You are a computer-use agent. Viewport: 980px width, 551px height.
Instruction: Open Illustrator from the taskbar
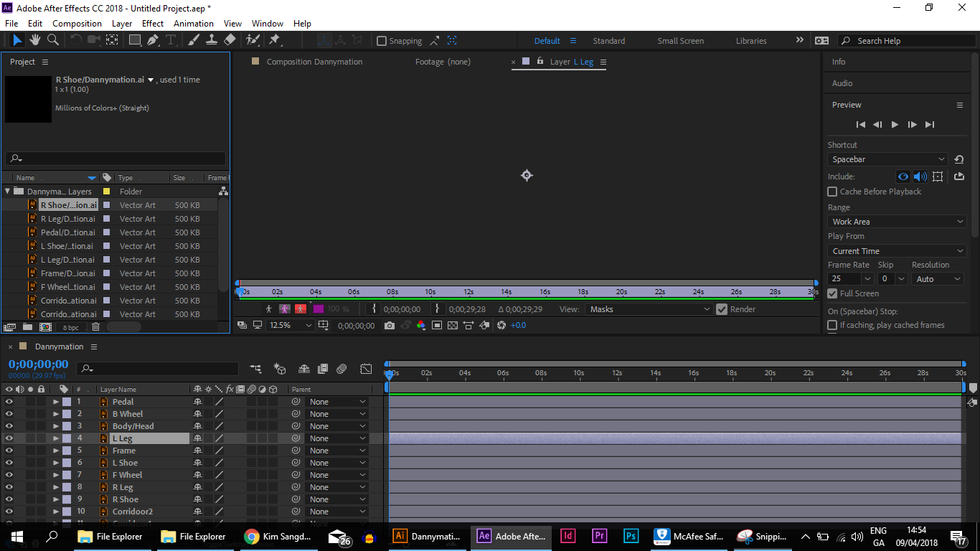427,536
